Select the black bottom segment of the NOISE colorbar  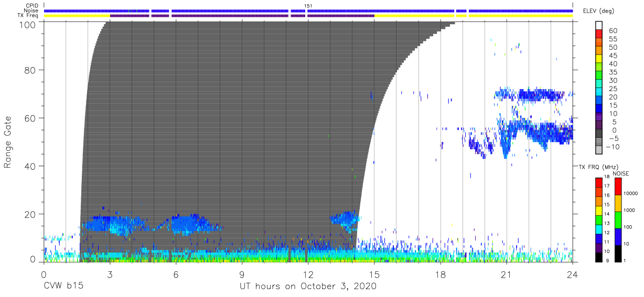point(619,252)
